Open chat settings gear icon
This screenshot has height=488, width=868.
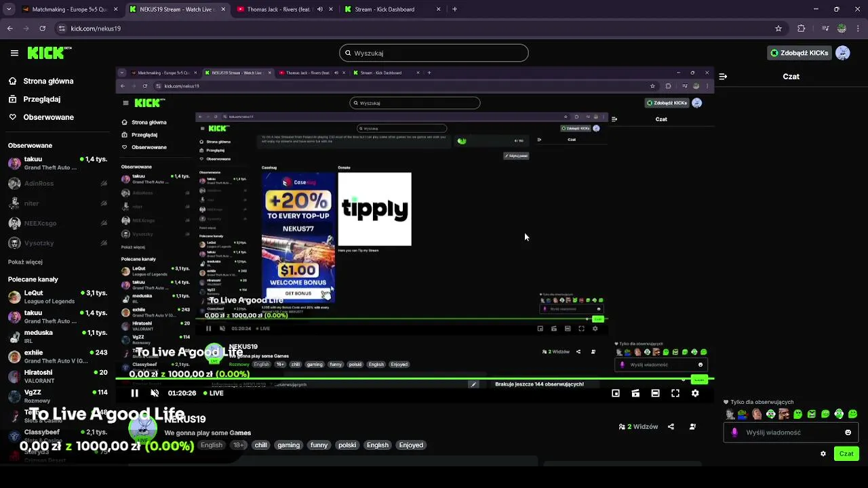point(823,454)
